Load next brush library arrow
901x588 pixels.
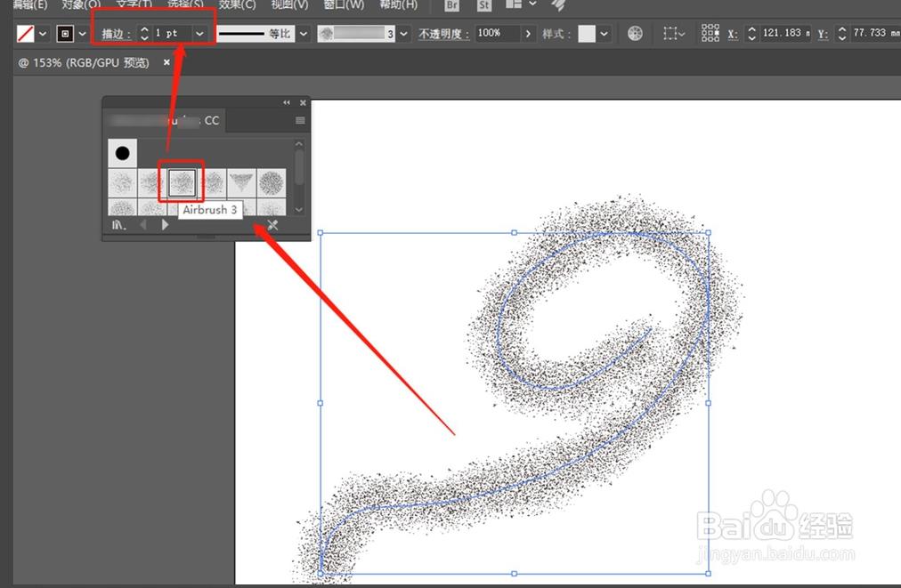[165, 224]
